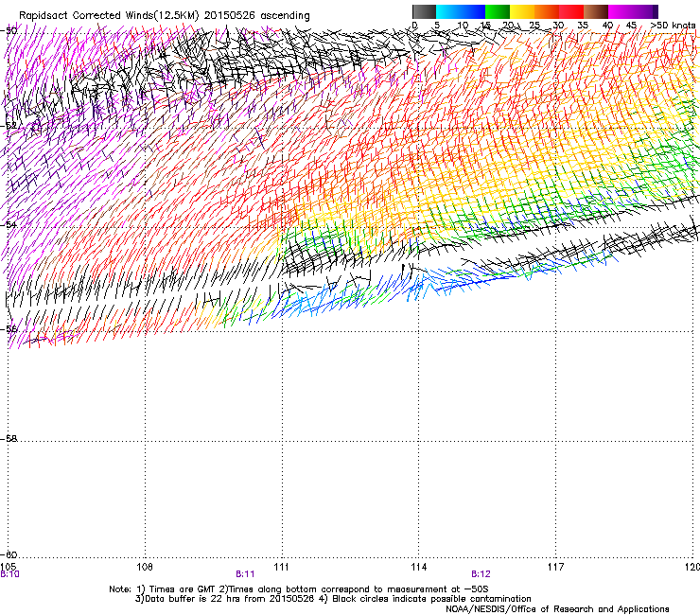Screen dimensions: 700x615
Task: Click the purple time marker 'B:11'
Action: pyautogui.click(x=245, y=574)
